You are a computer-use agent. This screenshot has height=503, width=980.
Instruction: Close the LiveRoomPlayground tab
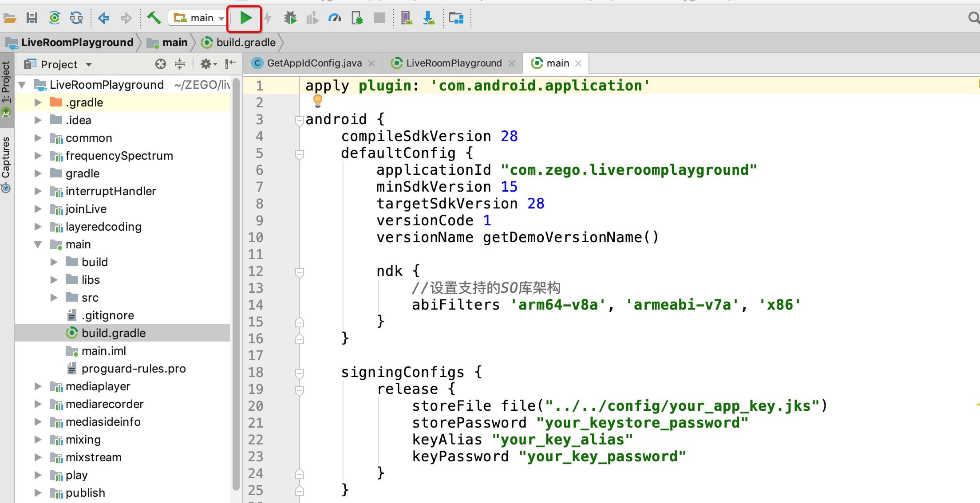coord(512,63)
